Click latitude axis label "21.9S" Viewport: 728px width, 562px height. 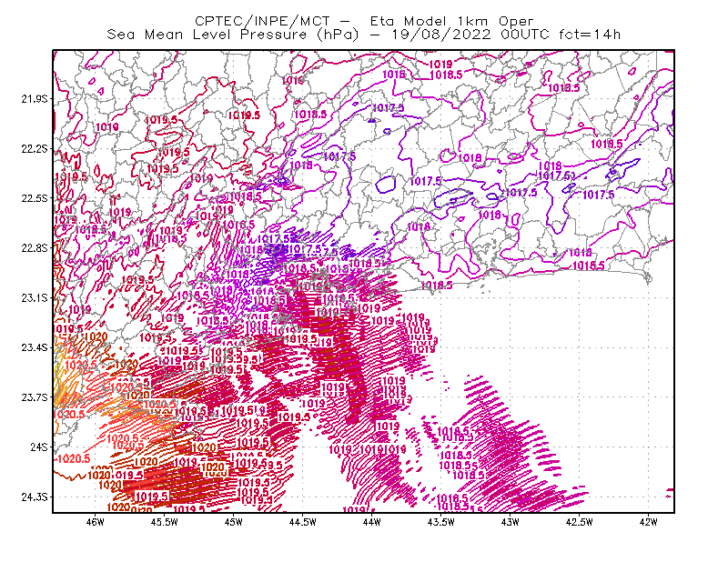point(35,98)
